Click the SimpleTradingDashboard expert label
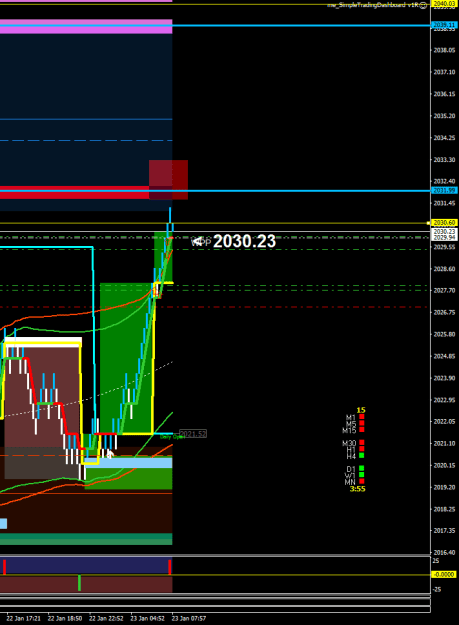 pos(372,5)
